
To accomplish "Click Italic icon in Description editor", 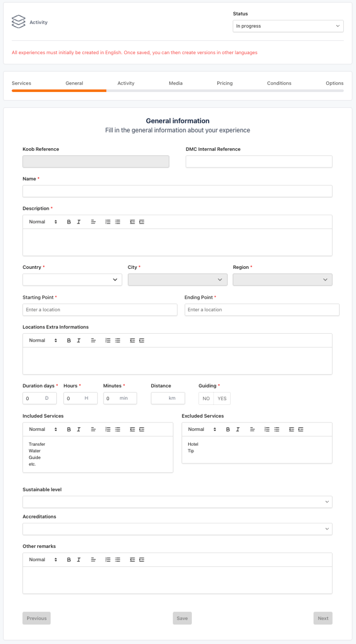I will pos(79,222).
